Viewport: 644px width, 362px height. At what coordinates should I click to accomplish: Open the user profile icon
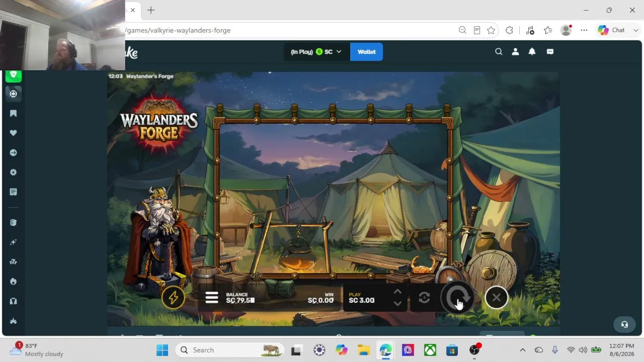[x=515, y=51]
